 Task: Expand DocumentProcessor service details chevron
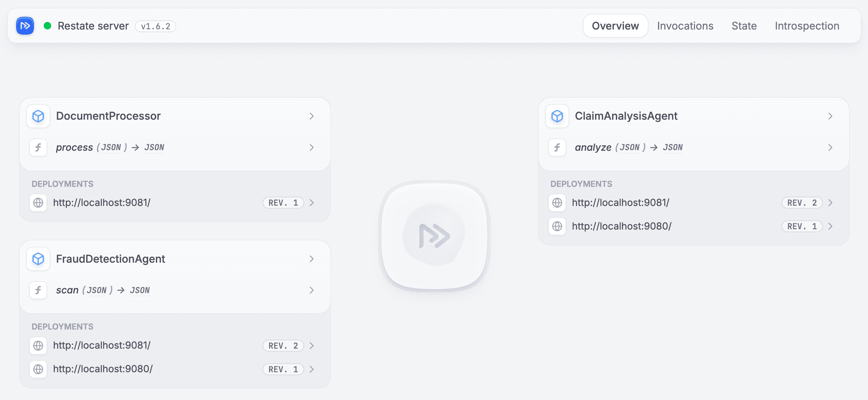pos(312,116)
